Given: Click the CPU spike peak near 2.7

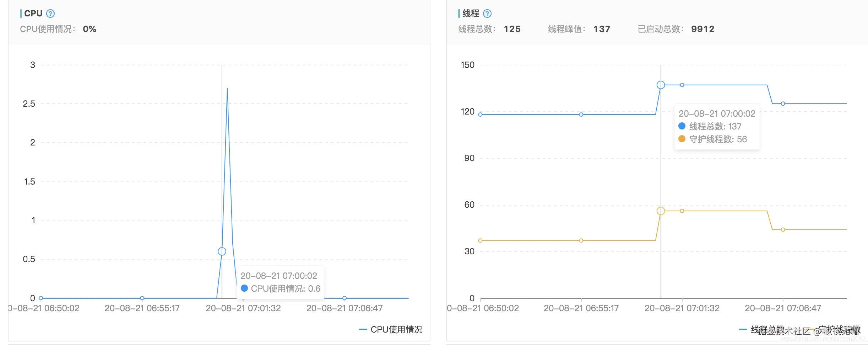Looking at the screenshot, I should pyautogui.click(x=227, y=89).
